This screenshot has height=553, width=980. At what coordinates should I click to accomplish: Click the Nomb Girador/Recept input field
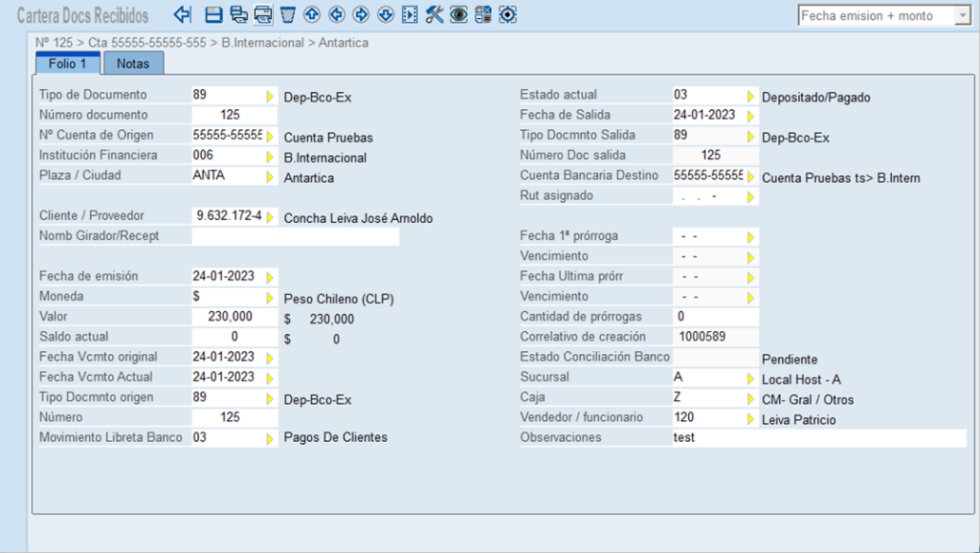(295, 236)
